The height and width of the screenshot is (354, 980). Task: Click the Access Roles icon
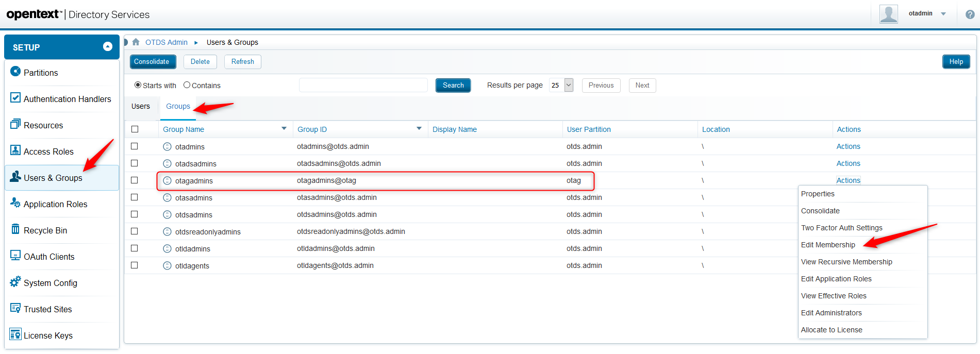click(x=15, y=150)
